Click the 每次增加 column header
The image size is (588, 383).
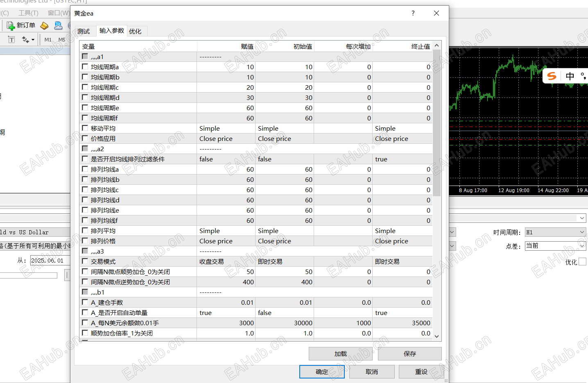343,46
